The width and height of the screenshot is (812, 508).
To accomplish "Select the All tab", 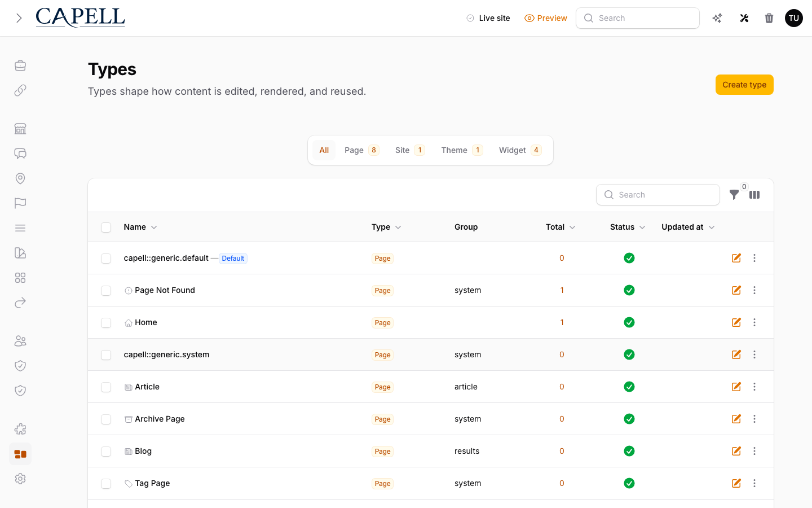I will click(324, 150).
